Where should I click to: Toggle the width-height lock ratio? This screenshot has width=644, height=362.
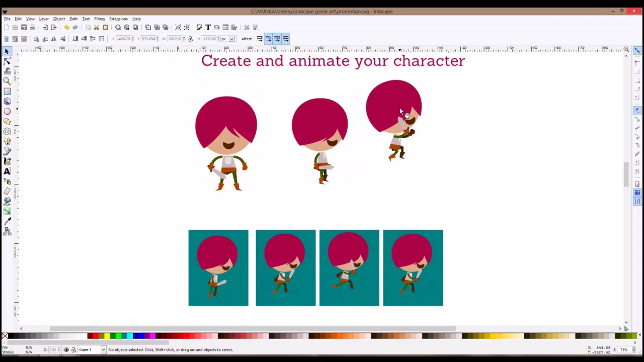click(x=190, y=39)
